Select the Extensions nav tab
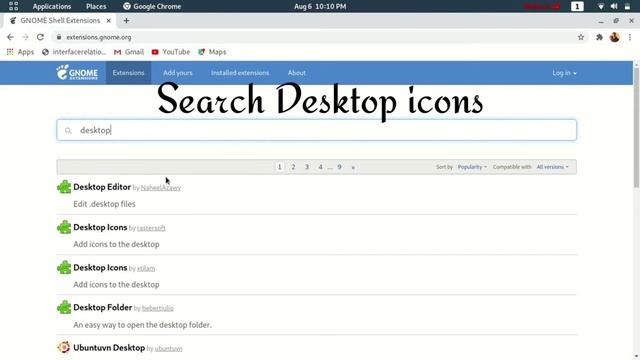The height and width of the screenshot is (360, 640). pos(129,73)
